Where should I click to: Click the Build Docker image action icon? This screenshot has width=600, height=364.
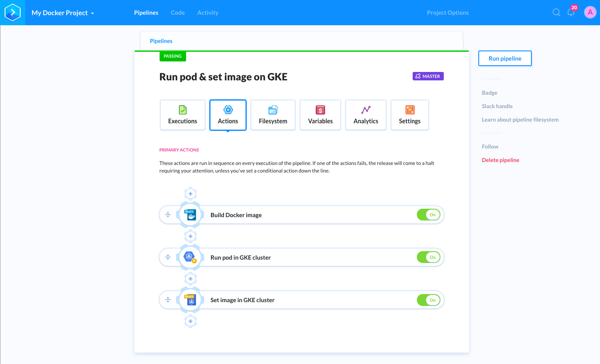[x=190, y=215]
